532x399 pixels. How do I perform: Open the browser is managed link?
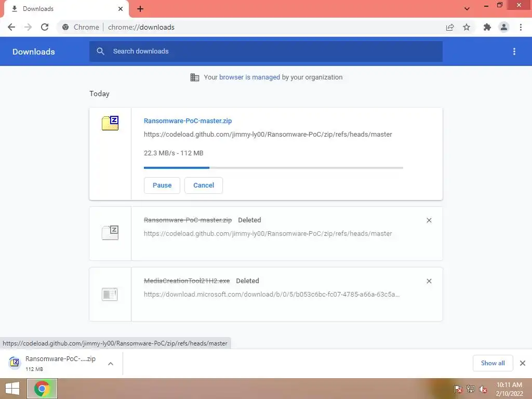click(x=250, y=77)
